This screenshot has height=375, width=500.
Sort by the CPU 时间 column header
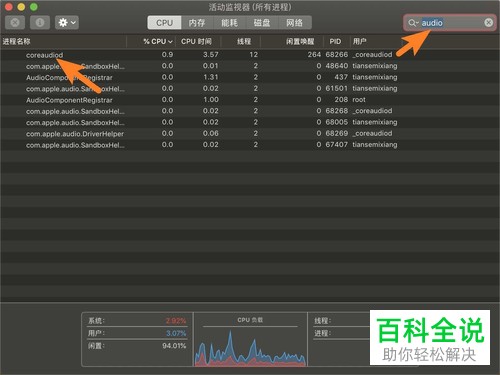pos(197,41)
